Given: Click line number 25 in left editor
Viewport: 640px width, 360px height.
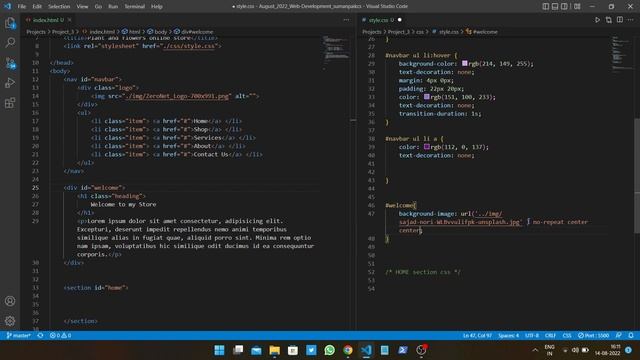Looking at the screenshot, I should 36,188.
